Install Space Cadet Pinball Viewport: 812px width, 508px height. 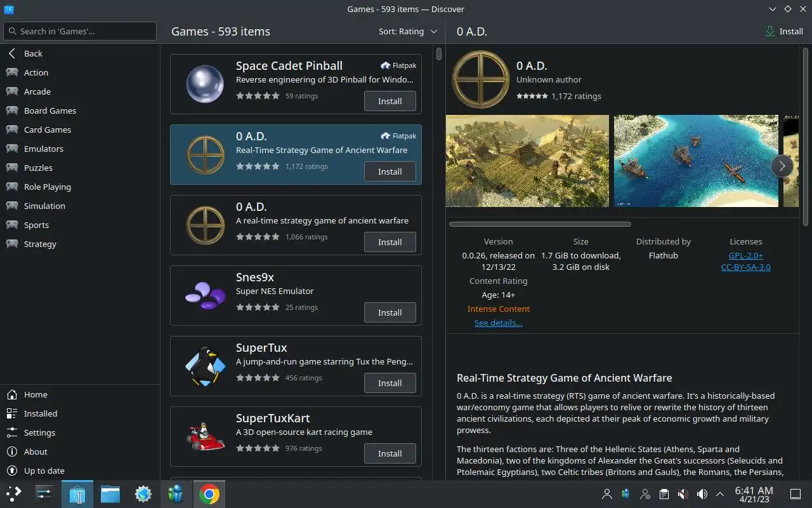390,101
